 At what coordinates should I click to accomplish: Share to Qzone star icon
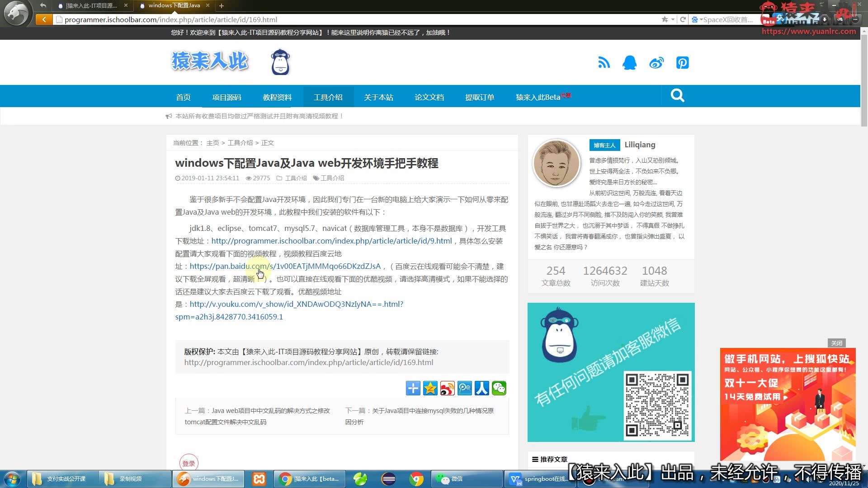(430, 388)
